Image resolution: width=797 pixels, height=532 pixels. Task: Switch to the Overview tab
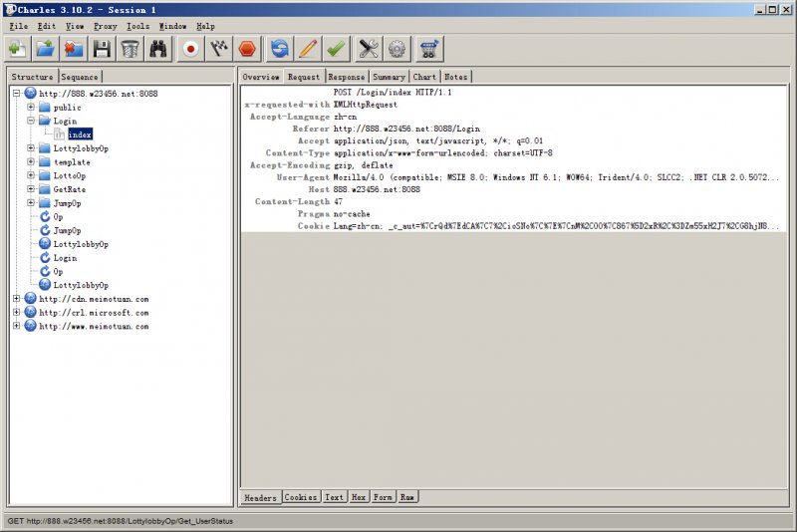[x=261, y=77]
